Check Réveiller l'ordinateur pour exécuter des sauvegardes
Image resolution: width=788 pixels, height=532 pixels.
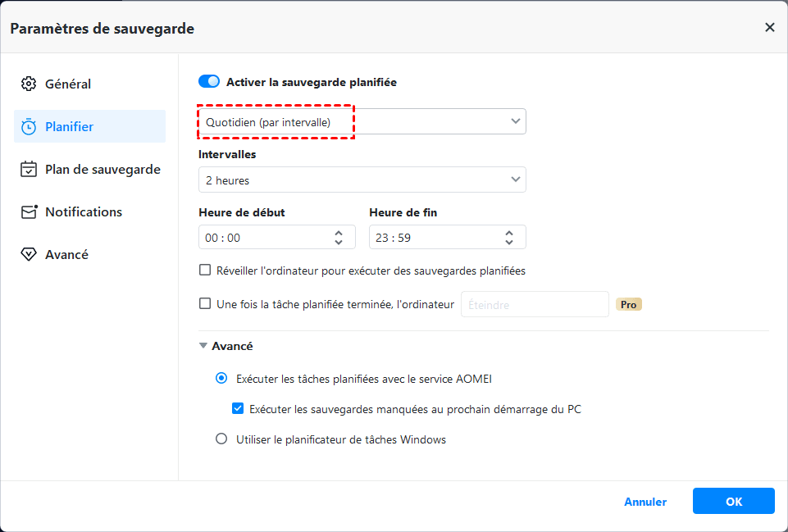click(205, 271)
